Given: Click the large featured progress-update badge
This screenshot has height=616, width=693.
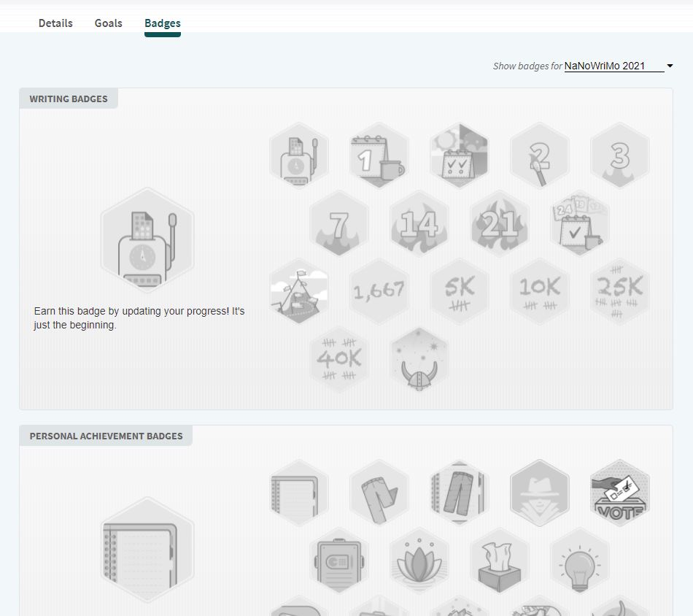Looking at the screenshot, I should (x=147, y=242).
